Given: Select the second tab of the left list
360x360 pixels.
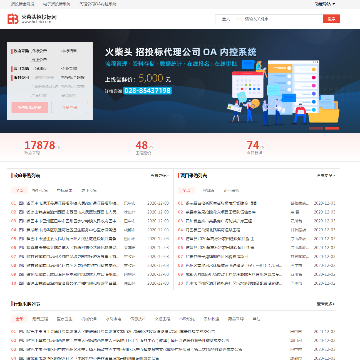Looking at the screenshot, I should pyautogui.click(x=40, y=190).
